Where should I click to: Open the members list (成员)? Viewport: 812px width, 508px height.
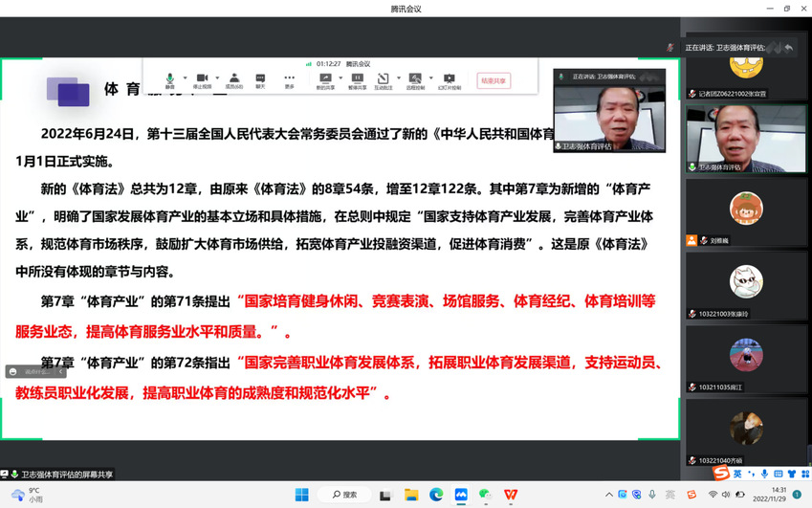233,79
